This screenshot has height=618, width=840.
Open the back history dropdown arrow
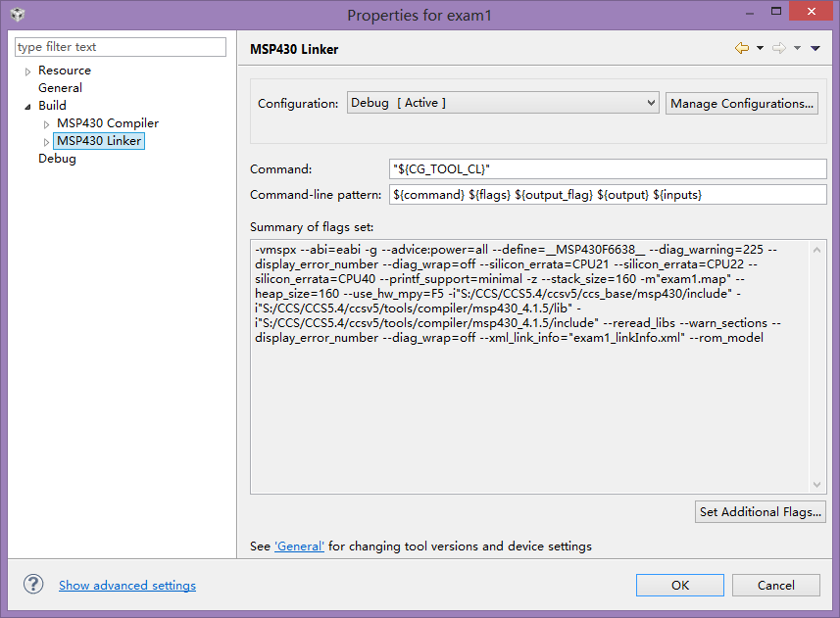[760, 48]
